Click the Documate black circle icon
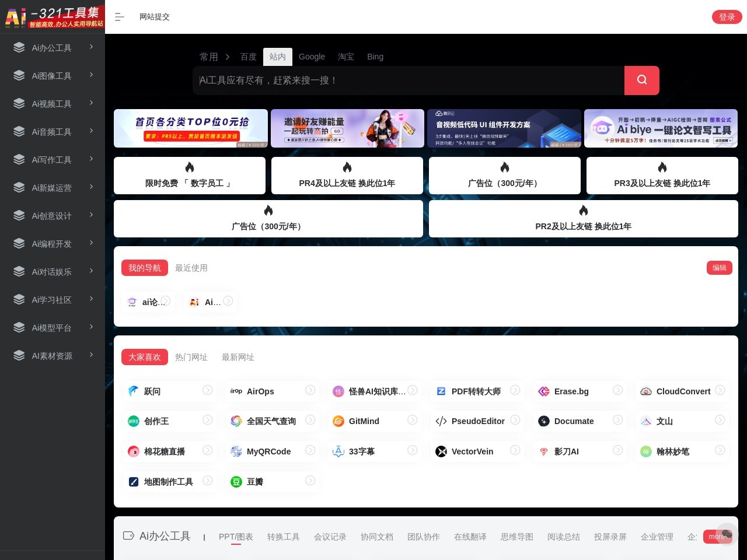 [544, 421]
